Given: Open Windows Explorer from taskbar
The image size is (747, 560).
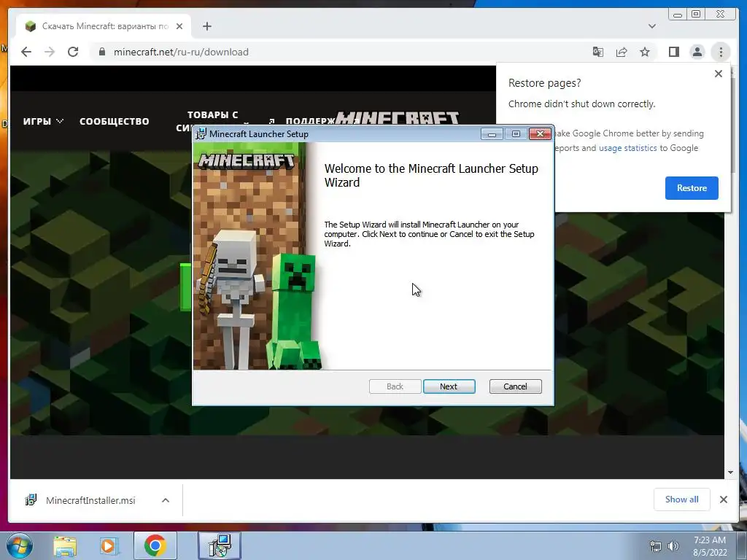Looking at the screenshot, I should point(65,546).
